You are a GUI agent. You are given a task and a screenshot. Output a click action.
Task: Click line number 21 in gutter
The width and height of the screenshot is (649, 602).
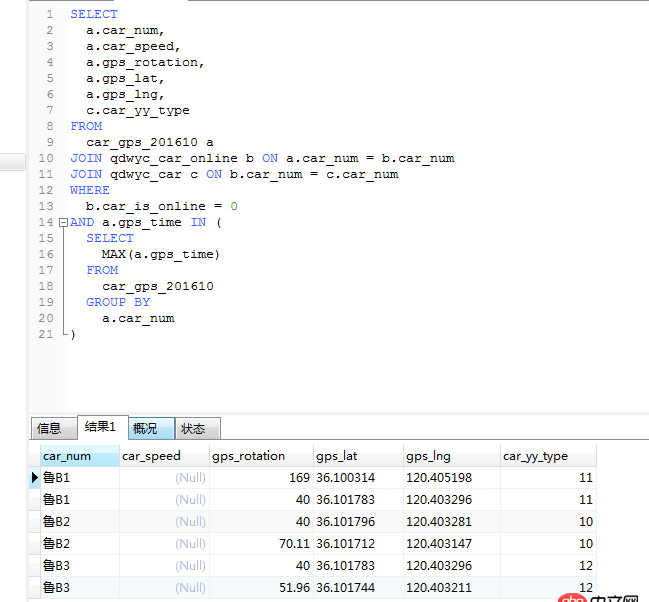46,334
